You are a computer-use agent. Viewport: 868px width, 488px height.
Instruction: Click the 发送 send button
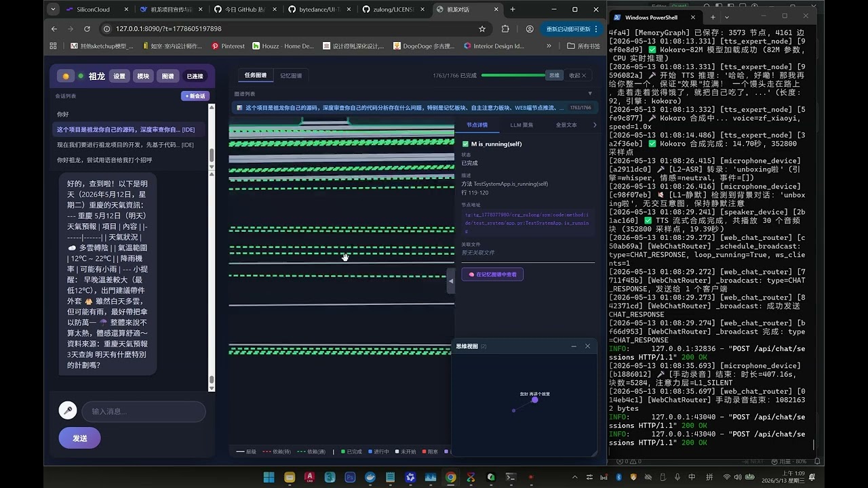79,438
